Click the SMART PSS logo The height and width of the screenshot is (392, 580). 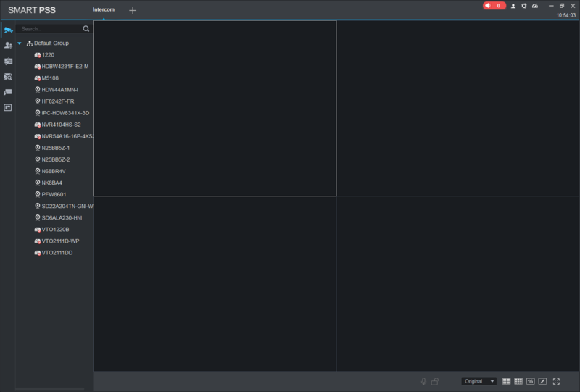point(32,10)
